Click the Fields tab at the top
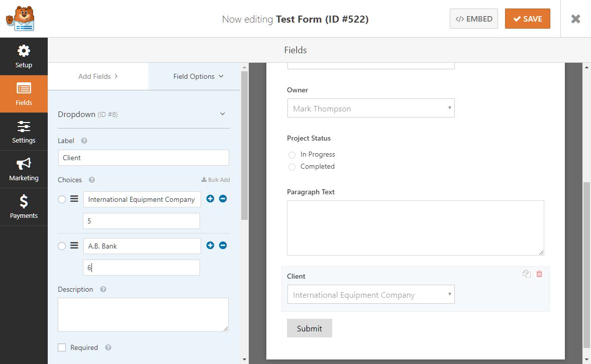This screenshot has height=364, width=591. [295, 50]
